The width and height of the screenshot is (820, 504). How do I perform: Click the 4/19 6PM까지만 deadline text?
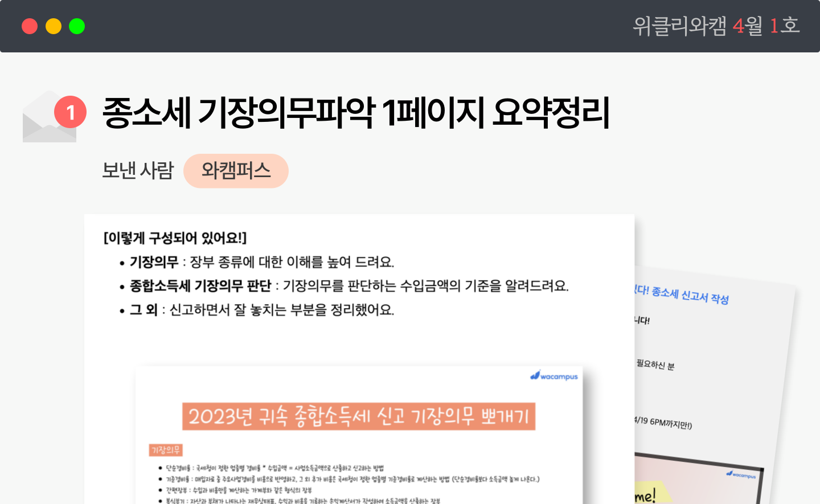click(x=663, y=423)
